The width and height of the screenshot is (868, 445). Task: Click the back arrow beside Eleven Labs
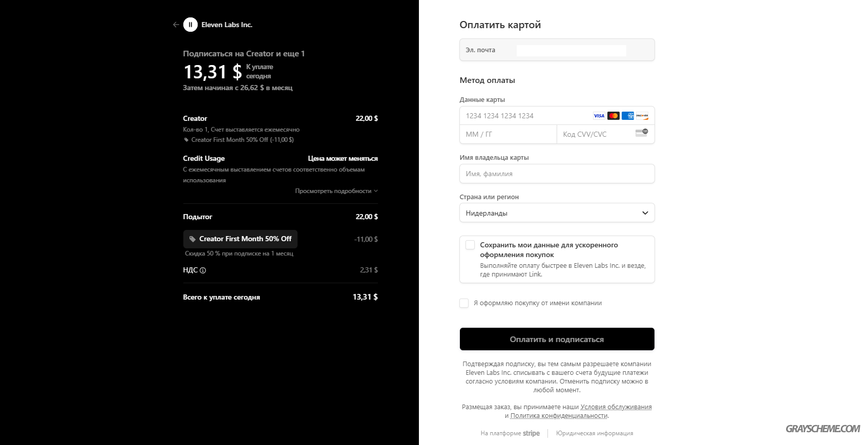click(x=176, y=25)
